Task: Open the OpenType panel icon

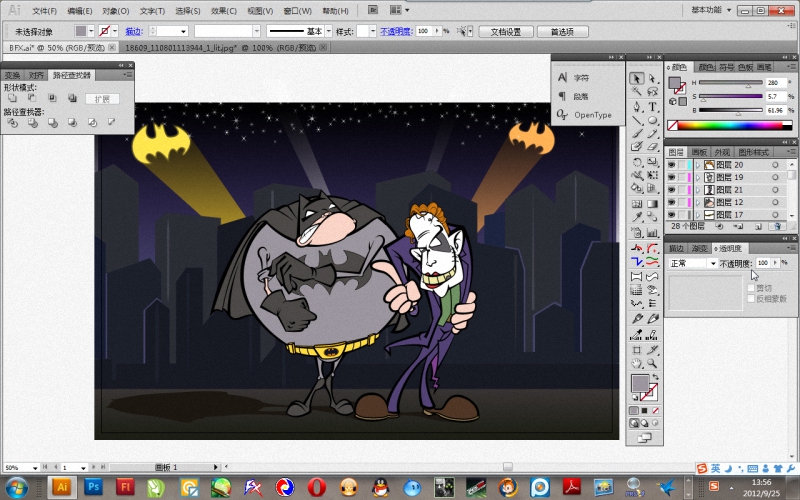Action: 562,115
